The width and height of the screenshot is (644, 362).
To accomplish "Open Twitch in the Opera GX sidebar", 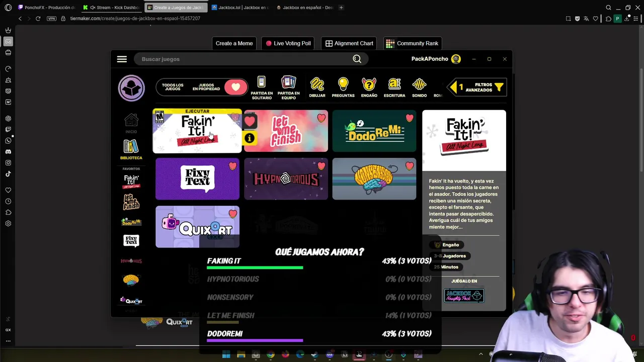I will pyautogui.click(x=8, y=130).
